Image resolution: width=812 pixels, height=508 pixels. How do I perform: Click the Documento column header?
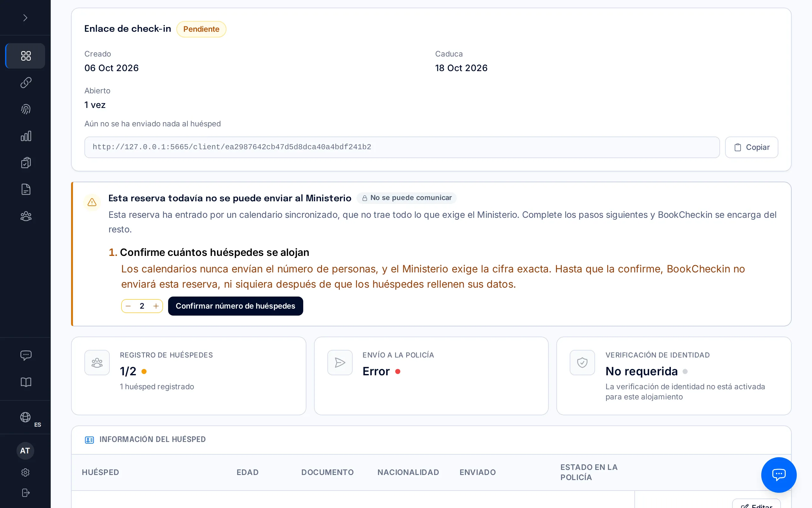click(327, 472)
